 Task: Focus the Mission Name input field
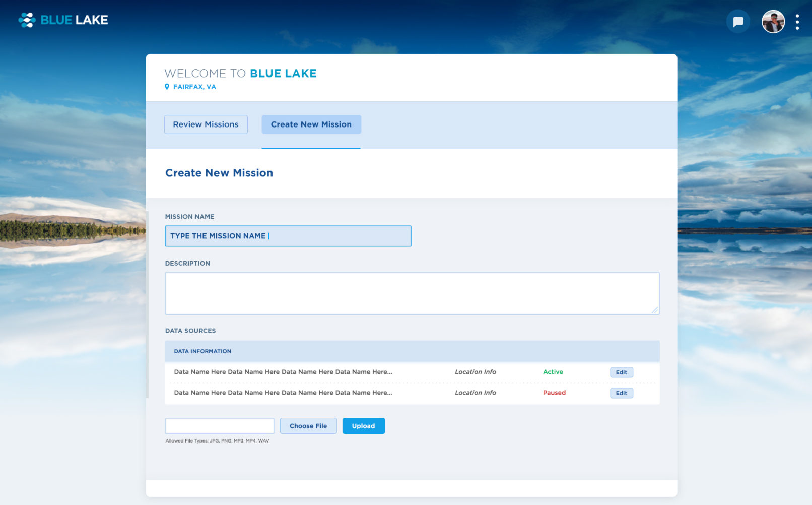point(288,236)
